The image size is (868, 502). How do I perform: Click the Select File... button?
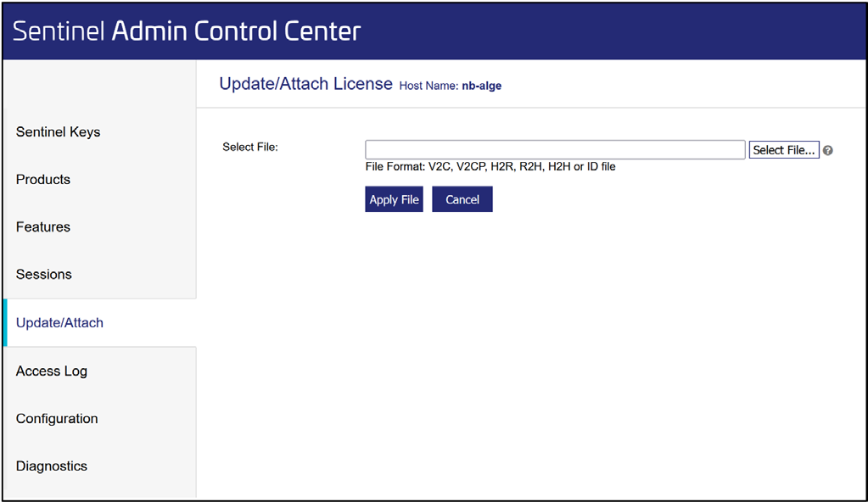(784, 150)
